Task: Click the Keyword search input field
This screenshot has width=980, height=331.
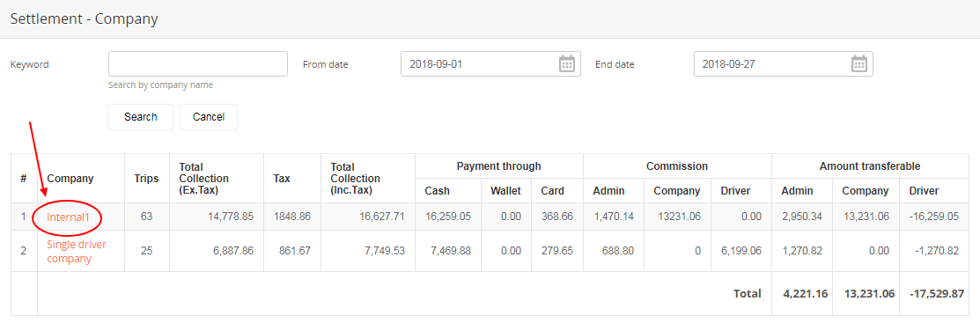Action: (x=198, y=63)
